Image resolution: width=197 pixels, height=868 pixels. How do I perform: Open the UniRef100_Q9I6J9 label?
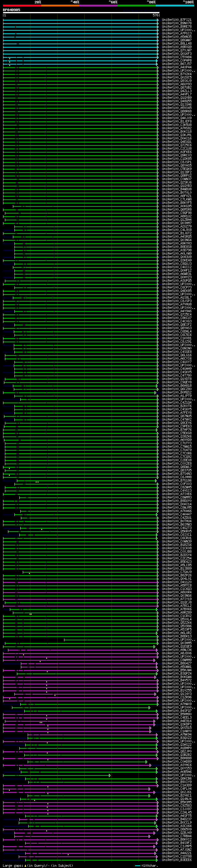coord(177,81)
